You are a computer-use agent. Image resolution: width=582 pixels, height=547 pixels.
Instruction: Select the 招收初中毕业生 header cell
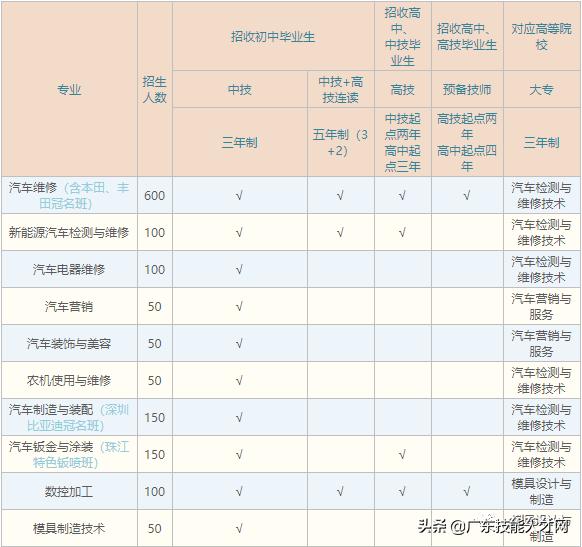click(273, 37)
